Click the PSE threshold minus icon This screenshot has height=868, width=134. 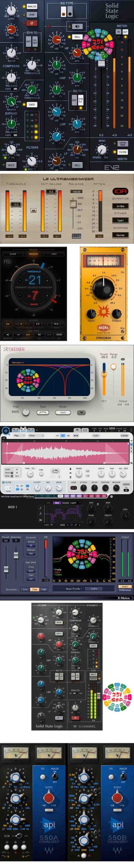[20, 280]
